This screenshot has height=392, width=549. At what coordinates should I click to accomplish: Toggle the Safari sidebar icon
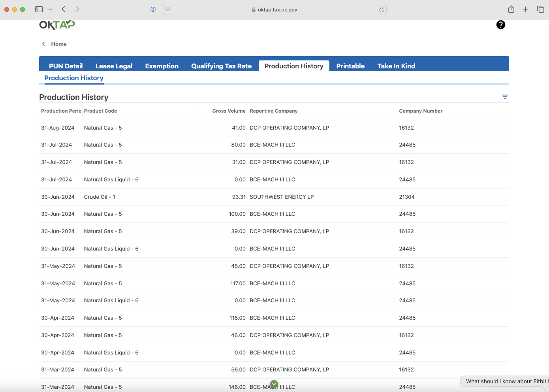[x=39, y=9]
